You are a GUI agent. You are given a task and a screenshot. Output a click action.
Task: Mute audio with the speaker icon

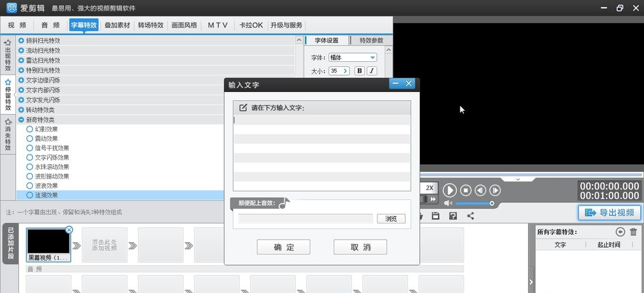(x=448, y=203)
